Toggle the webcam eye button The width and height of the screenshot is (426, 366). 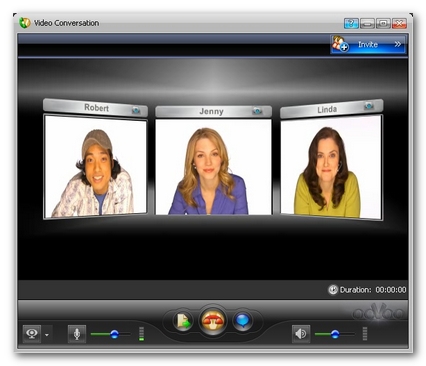tap(32, 334)
